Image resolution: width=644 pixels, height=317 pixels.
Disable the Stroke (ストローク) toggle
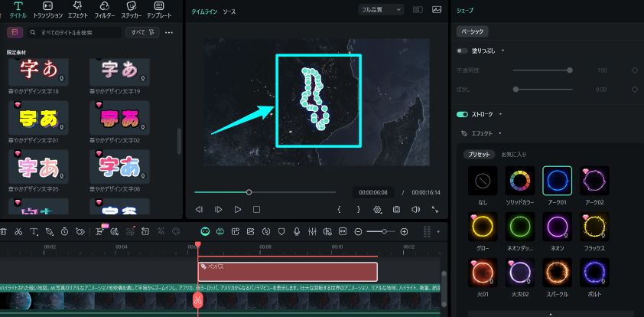pos(462,114)
